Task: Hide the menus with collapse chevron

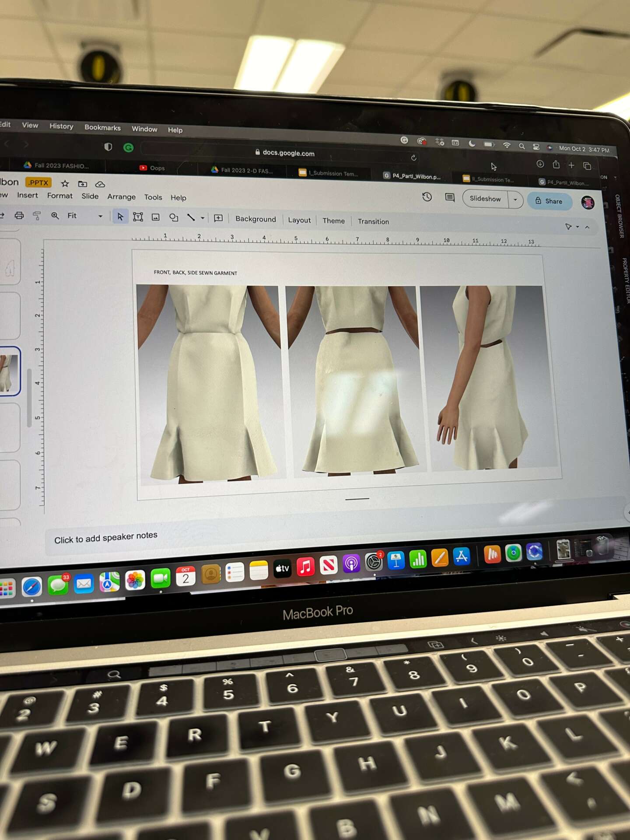Action: 587,227
